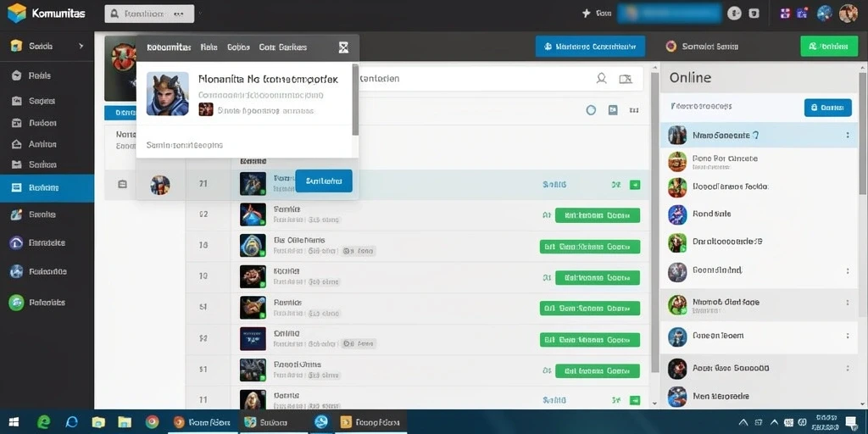Click the taskbar clock
The image size is (868, 434).
pyautogui.click(x=826, y=422)
